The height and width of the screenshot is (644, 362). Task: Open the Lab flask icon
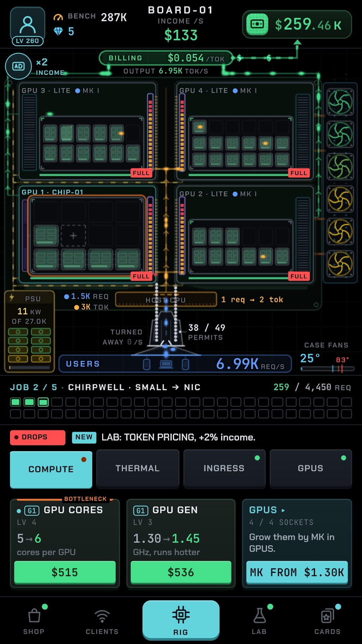tap(259, 616)
